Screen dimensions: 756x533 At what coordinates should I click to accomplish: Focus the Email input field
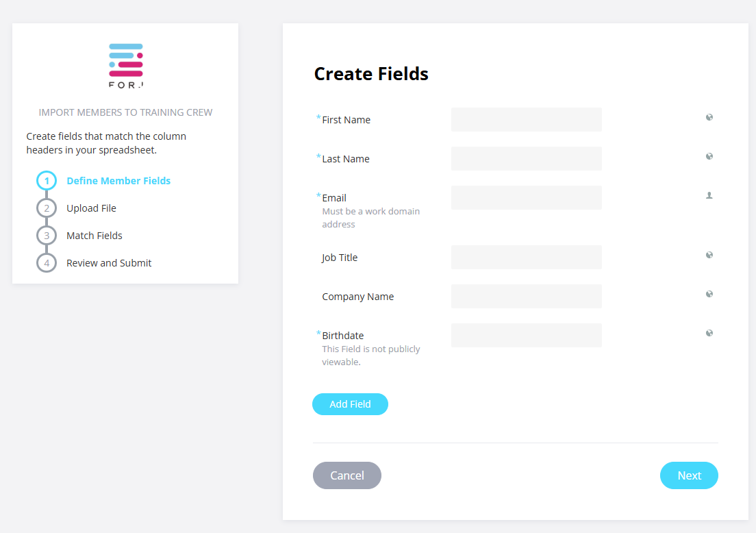coord(527,198)
